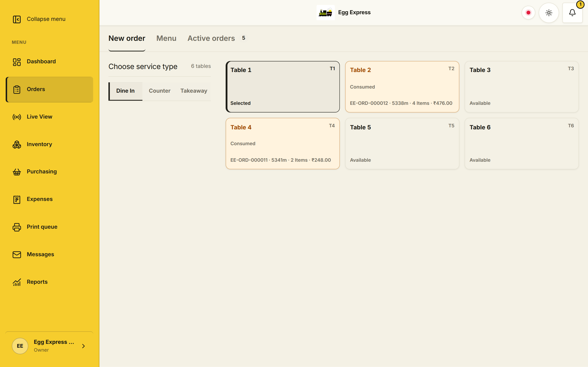Open Live View broadcast icon
Screen dimensions: 588x367
17,117
